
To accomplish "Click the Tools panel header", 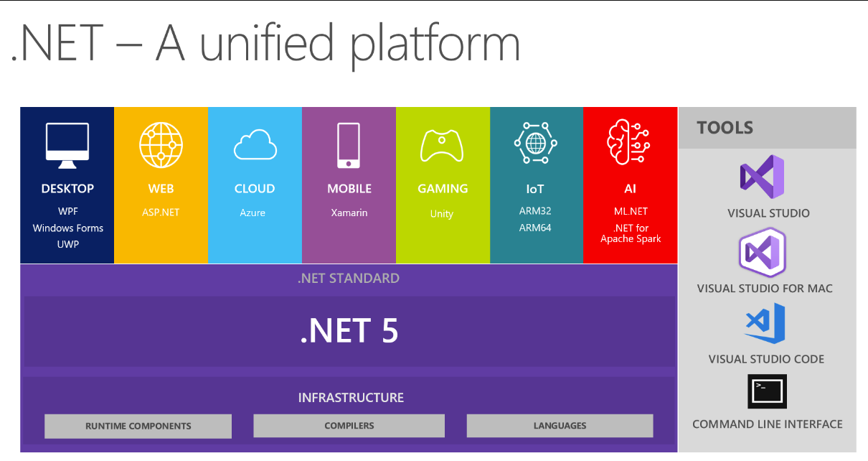I will pyautogui.click(x=768, y=128).
